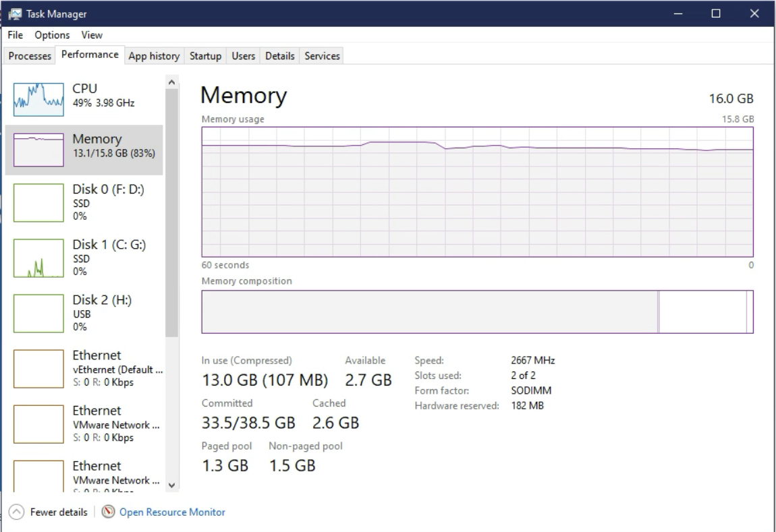Collapse view with Fewer details chevron
The image size is (776, 532).
[18, 512]
